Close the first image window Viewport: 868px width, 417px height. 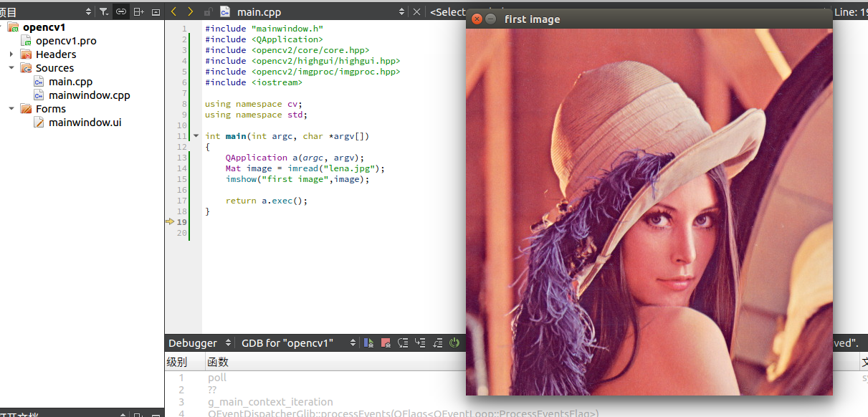[477, 19]
